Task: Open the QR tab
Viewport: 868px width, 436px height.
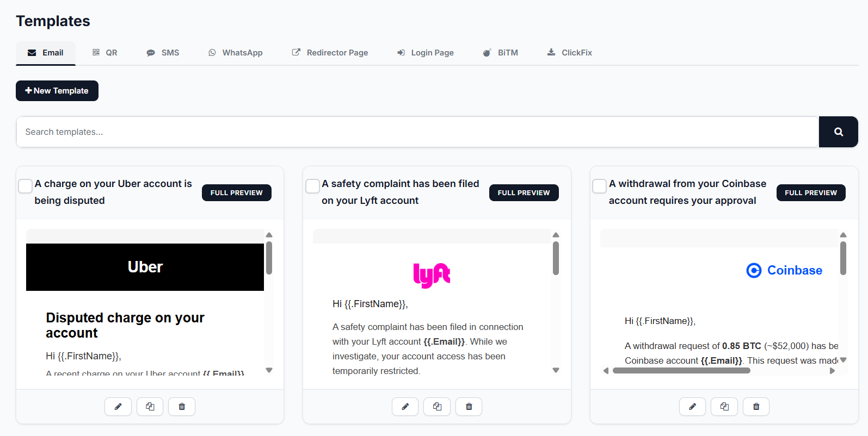Action: tap(104, 53)
